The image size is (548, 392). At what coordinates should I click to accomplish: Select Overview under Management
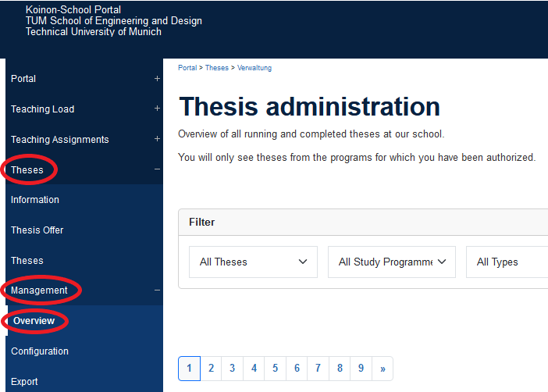click(x=34, y=321)
